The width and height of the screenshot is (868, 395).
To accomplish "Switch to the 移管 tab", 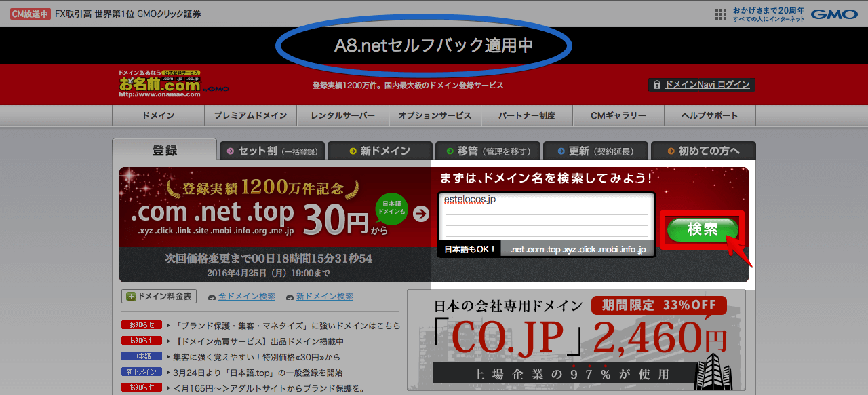I will coord(488,151).
